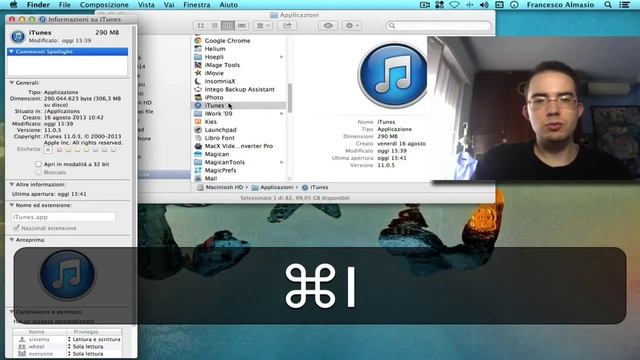Open the Finestra menu
Screen dimensions: 640x360
(197, 5)
